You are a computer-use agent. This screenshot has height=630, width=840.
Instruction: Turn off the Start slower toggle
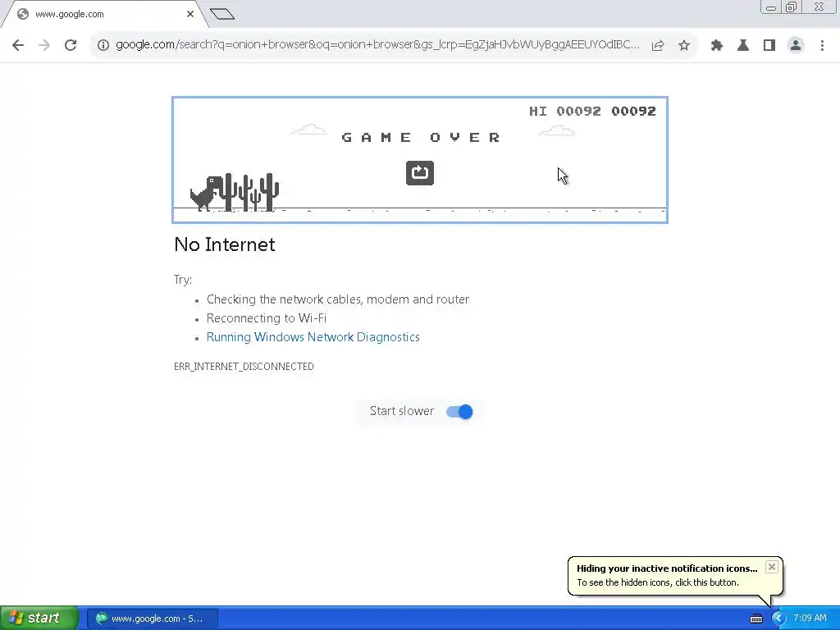pyautogui.click(x=459, y=412)
